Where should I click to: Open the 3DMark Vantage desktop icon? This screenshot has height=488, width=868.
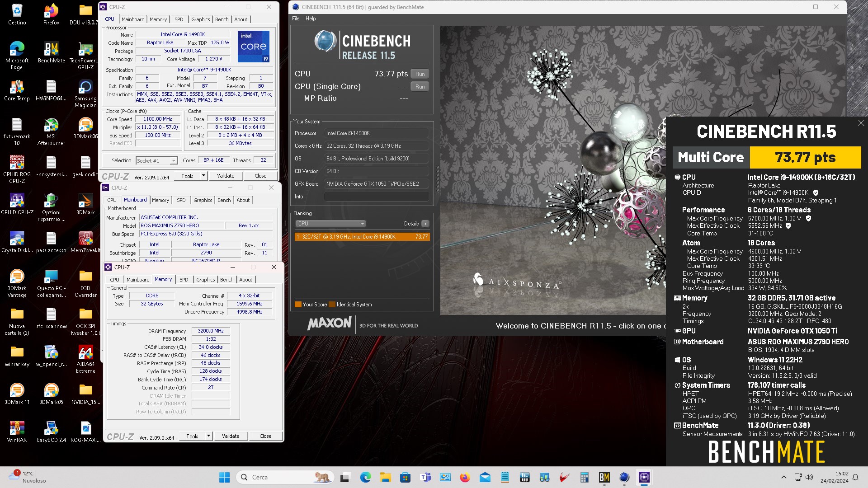click(17, 283)
